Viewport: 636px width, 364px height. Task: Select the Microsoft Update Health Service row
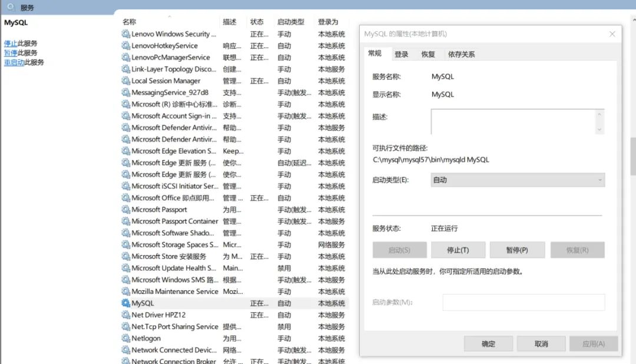(234, 268)
